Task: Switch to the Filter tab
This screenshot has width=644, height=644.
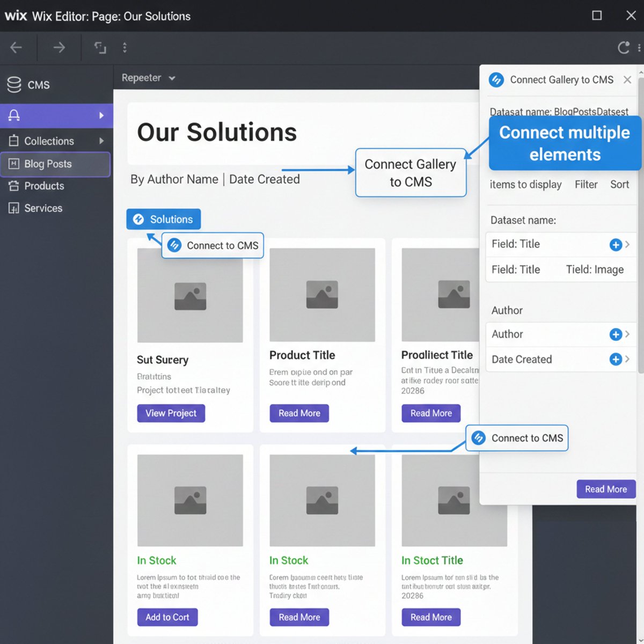Action: 586,185
